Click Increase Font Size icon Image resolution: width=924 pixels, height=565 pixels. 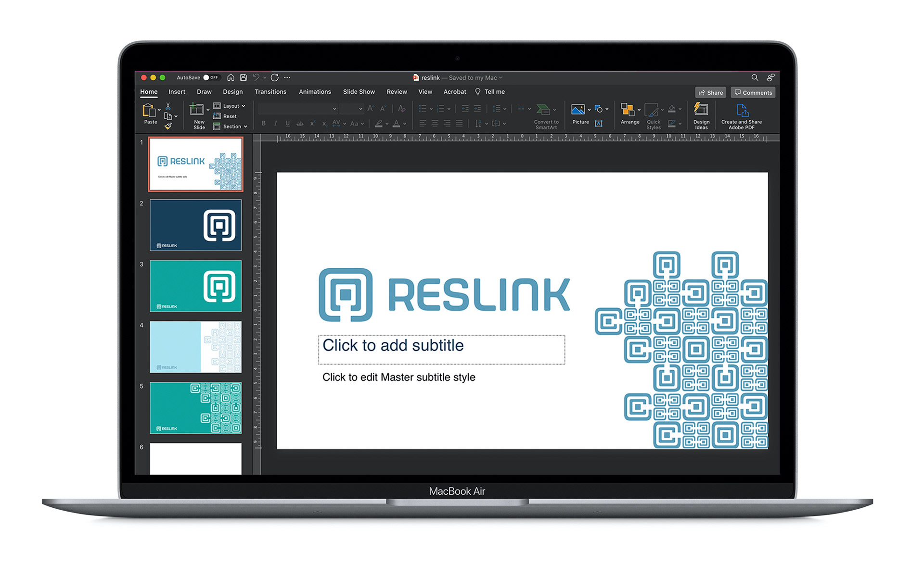[371, 109]
